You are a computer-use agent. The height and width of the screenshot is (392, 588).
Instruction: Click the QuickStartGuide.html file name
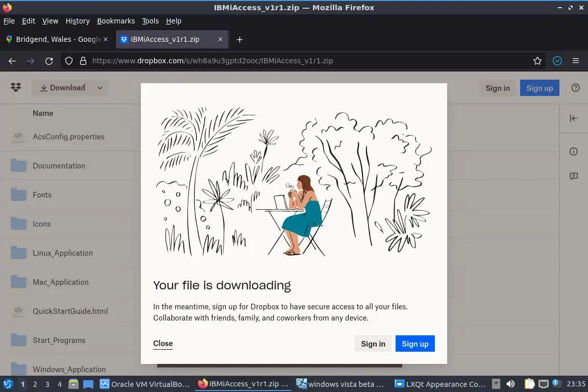click(x=70, y=311)
